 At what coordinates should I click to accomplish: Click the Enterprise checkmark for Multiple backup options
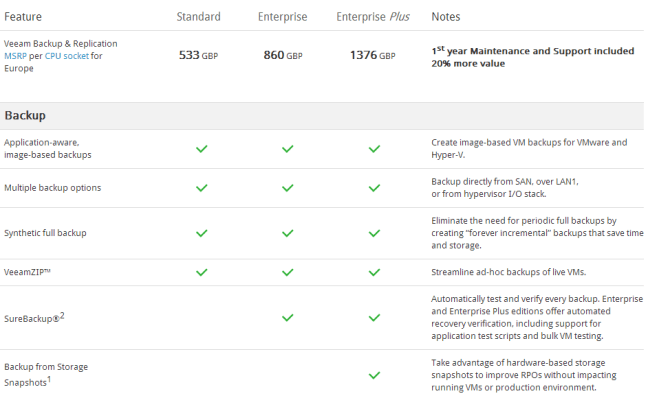point(288,188)
